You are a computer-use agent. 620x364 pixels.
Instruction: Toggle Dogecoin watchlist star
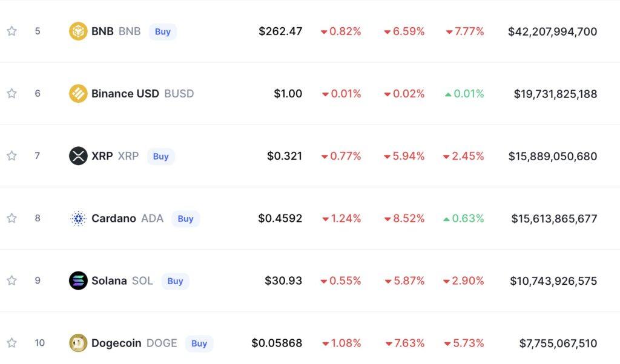(x=12, y=343)
